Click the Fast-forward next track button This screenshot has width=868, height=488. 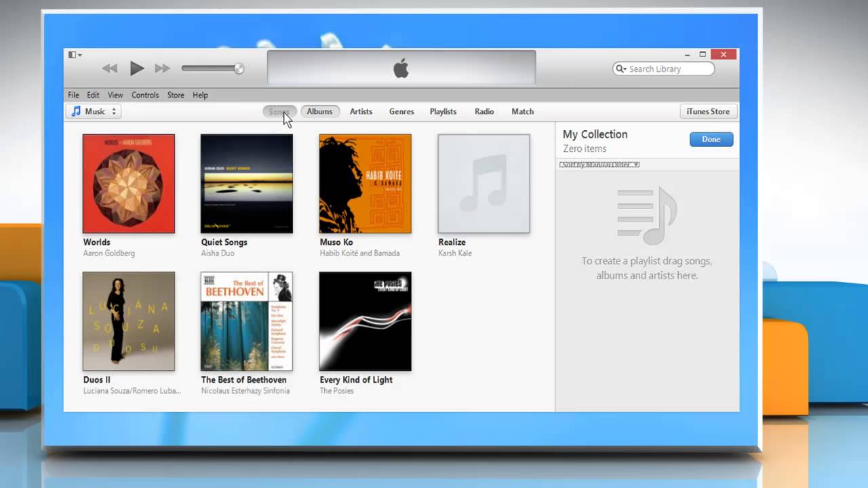(162, 68)
